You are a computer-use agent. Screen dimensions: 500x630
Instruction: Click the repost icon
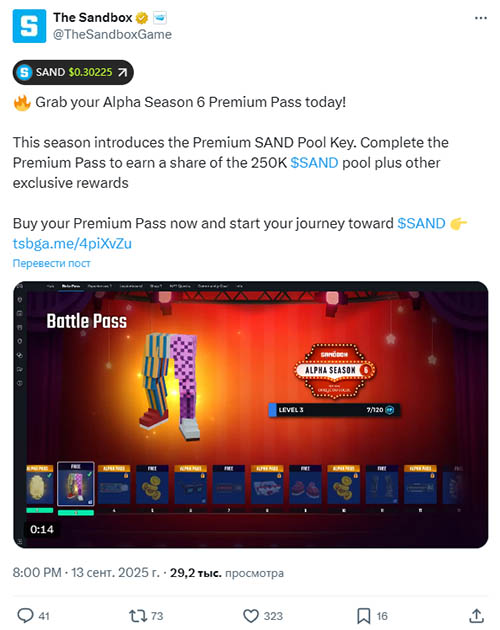coord(137,616)
